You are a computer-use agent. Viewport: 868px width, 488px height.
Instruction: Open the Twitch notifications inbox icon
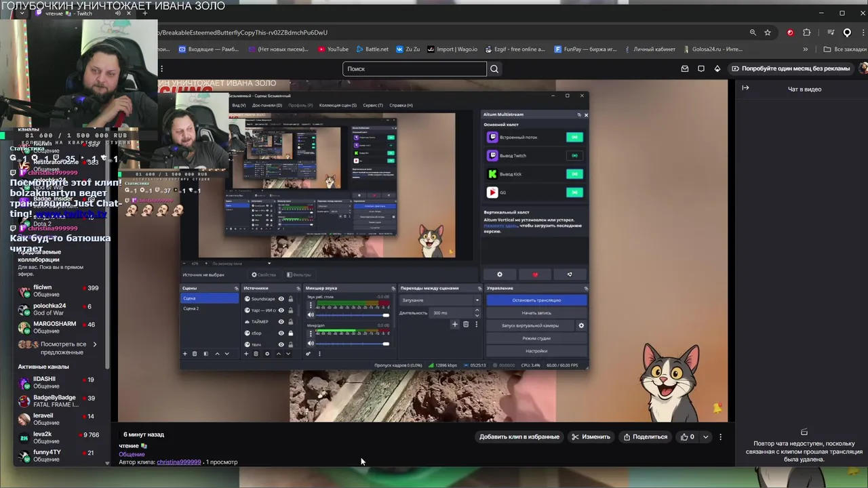[685, 68]
